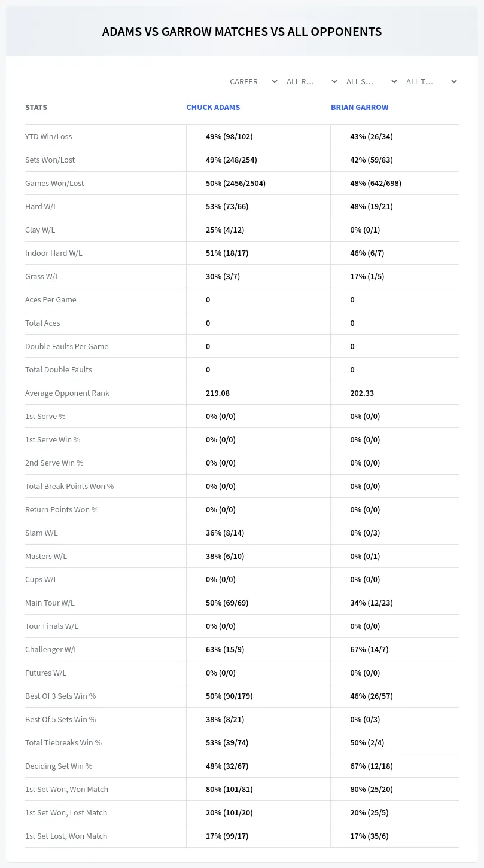Open the ALL T… filter dropdown

click(432, 82)
